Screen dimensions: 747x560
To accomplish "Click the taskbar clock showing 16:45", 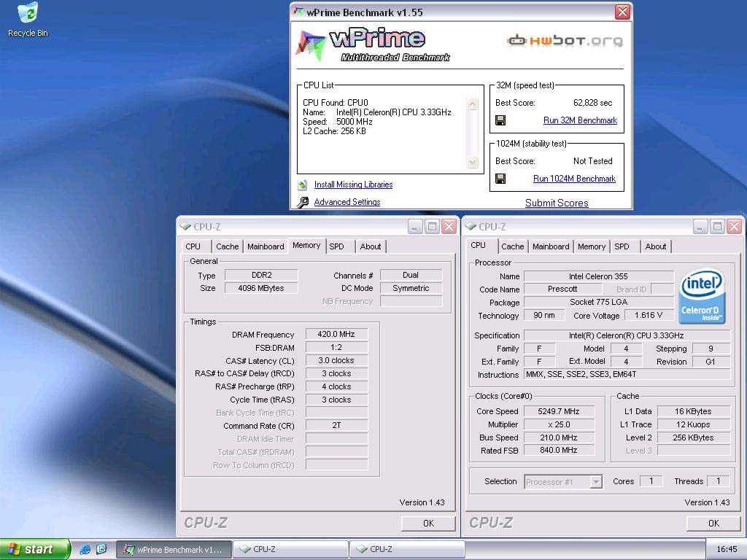I will (x=727, y=550).
